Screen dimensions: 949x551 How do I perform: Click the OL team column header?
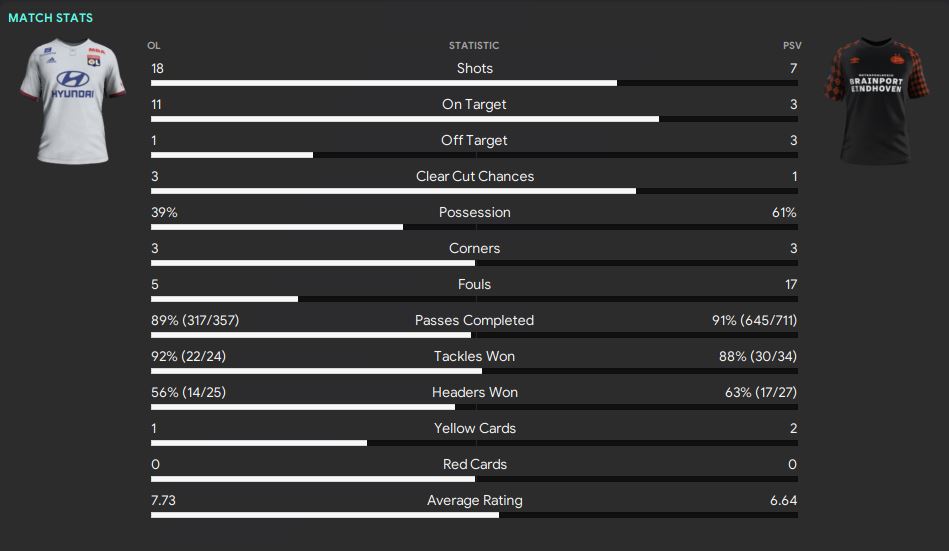click(x=154, y=45)
